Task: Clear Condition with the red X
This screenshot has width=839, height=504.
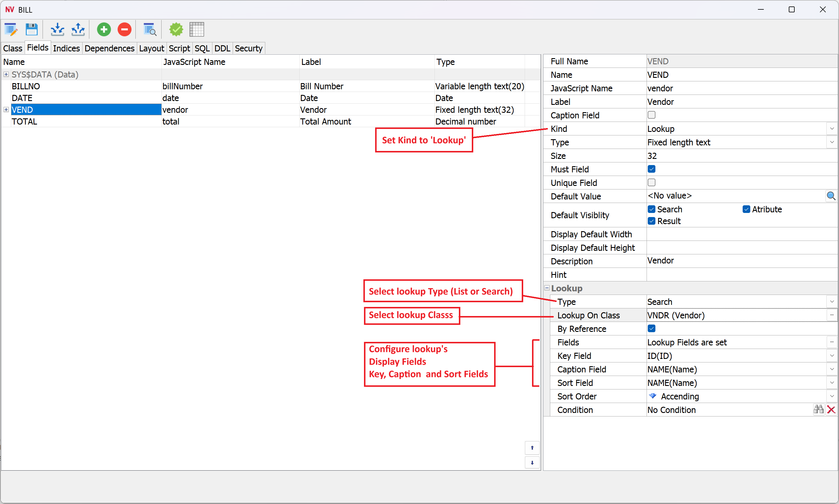Action: [831, 410]
